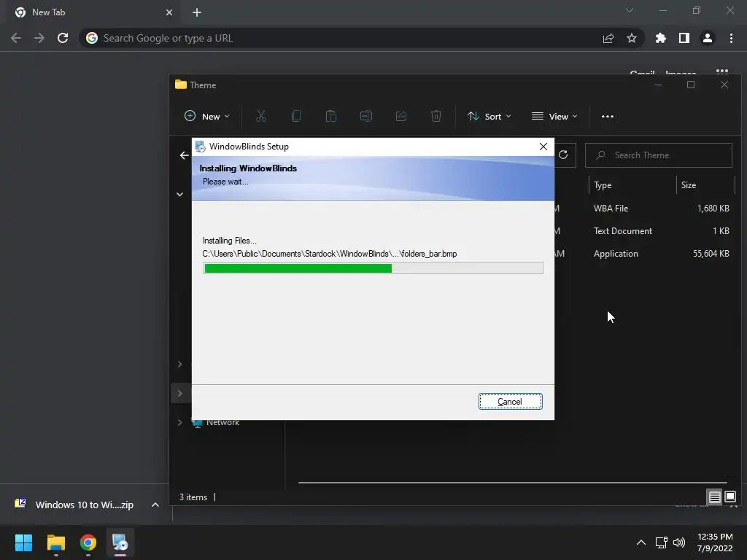
Task: Cancel the WindowBlinds installation
Action: coord(510,402)
